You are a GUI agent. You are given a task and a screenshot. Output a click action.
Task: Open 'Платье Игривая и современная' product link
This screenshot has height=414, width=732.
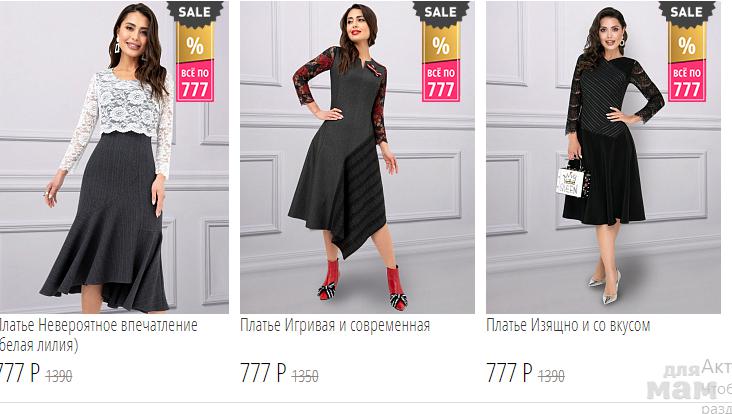(335, 325)
